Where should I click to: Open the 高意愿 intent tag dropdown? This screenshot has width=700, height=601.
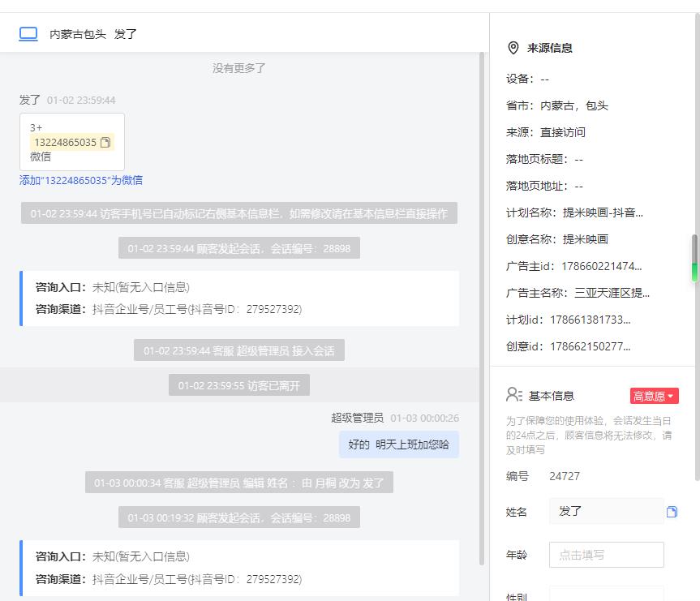[654, 396]
